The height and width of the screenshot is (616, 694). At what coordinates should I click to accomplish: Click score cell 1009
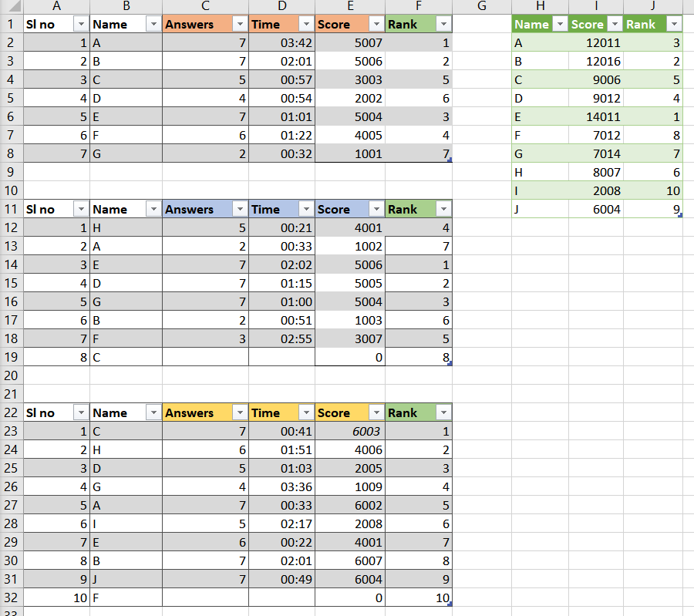350,486
